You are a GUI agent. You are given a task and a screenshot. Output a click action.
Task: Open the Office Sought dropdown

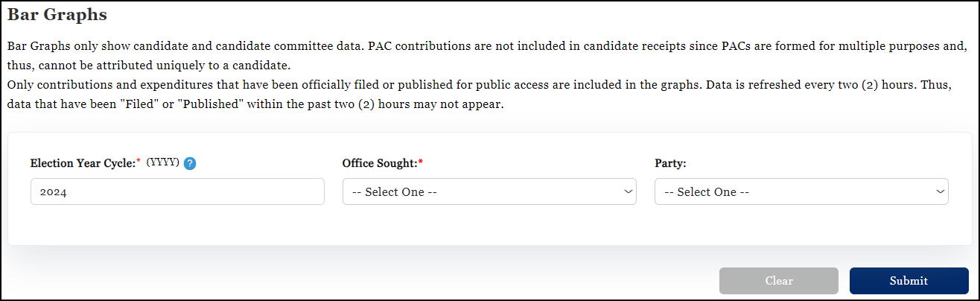(489, 191)
